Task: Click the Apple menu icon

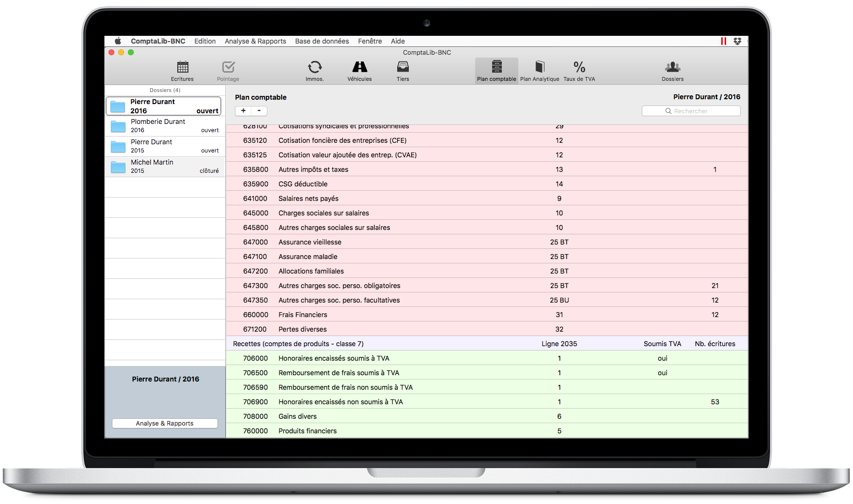Action: click(118, 41)
